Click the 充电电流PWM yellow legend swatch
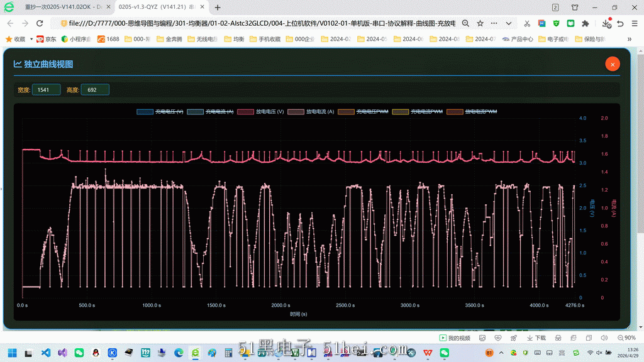The width and height of the screenshot is (644, 362). (x=401, y=112)
